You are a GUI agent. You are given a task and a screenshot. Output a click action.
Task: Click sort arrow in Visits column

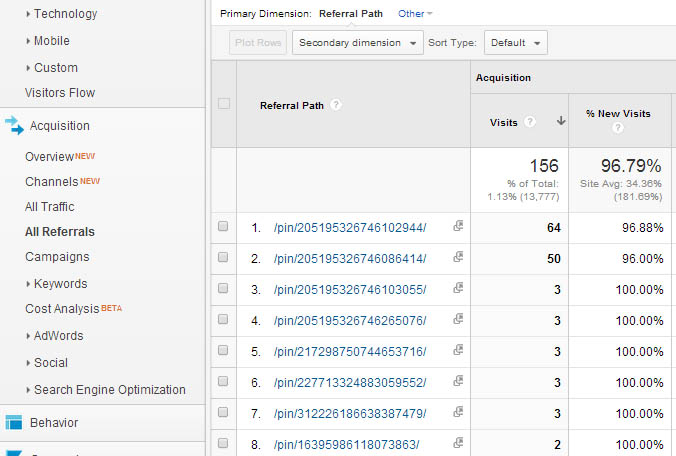[560, 122]
